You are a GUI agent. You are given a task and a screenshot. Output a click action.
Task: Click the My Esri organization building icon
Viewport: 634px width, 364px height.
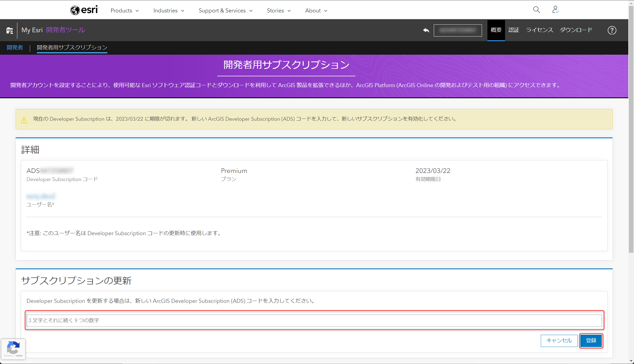[10, 30]
